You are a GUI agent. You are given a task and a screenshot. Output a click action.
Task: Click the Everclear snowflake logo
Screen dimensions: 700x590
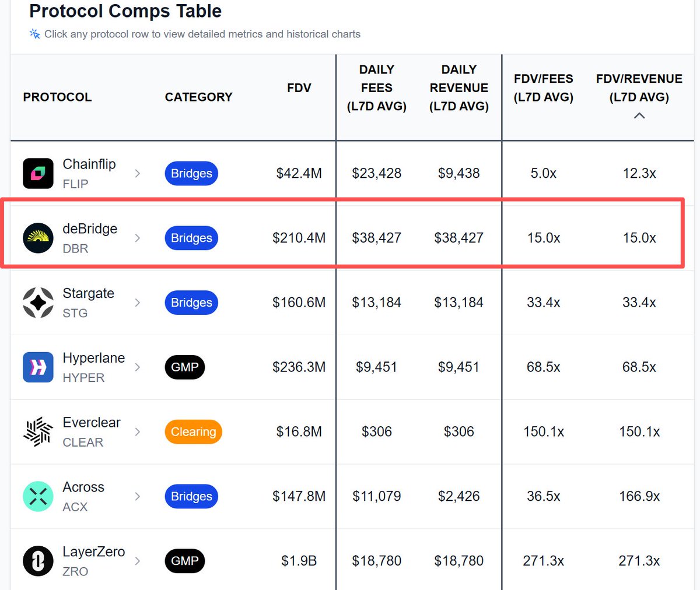38,432
